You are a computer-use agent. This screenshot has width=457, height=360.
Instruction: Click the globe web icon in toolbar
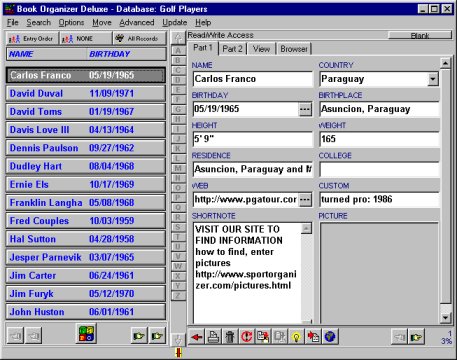tap(330, 337)
